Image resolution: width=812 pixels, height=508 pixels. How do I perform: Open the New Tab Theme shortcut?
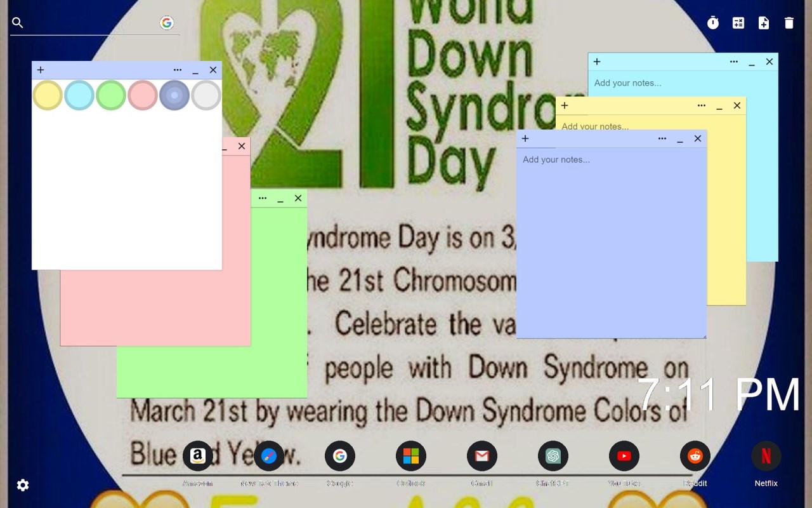pos(269,456)
